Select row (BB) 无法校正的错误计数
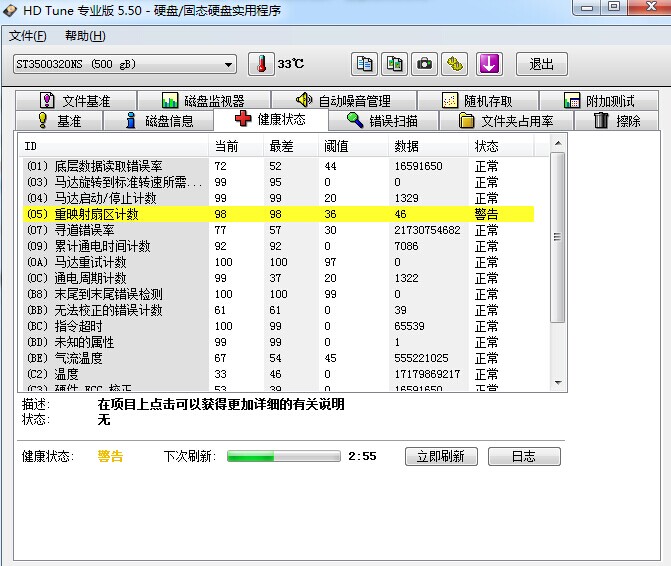 tap(278, 310)
